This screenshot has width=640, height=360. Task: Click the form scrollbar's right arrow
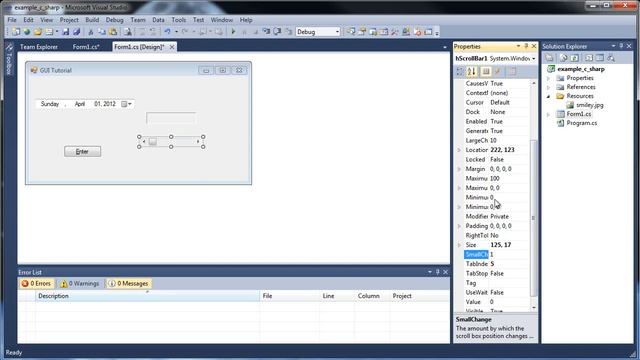198,142
